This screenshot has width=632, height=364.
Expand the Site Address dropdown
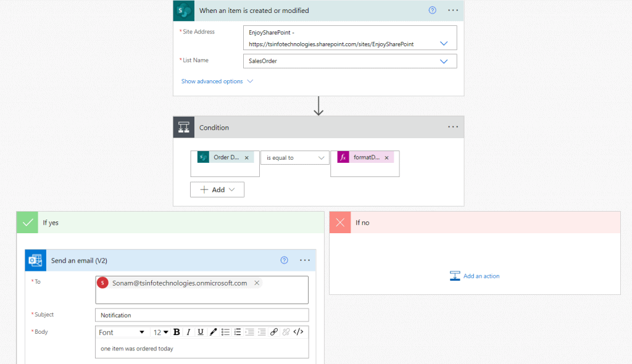[x=444, y=44]
